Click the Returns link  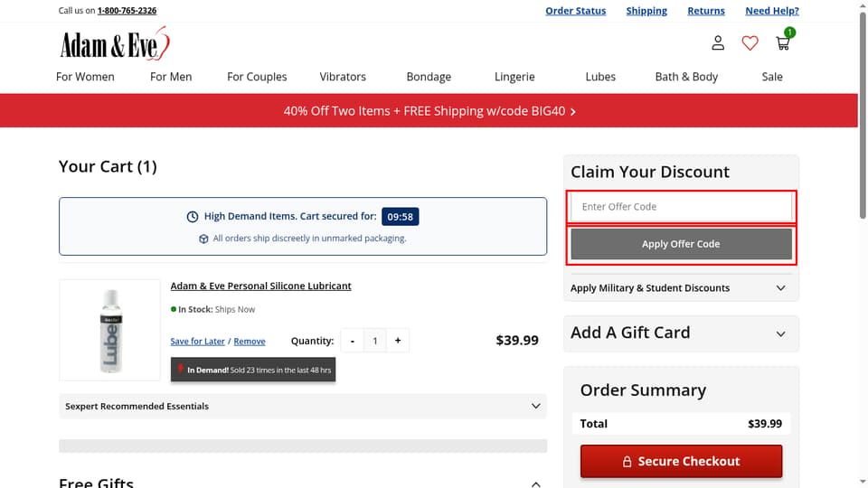706,11
